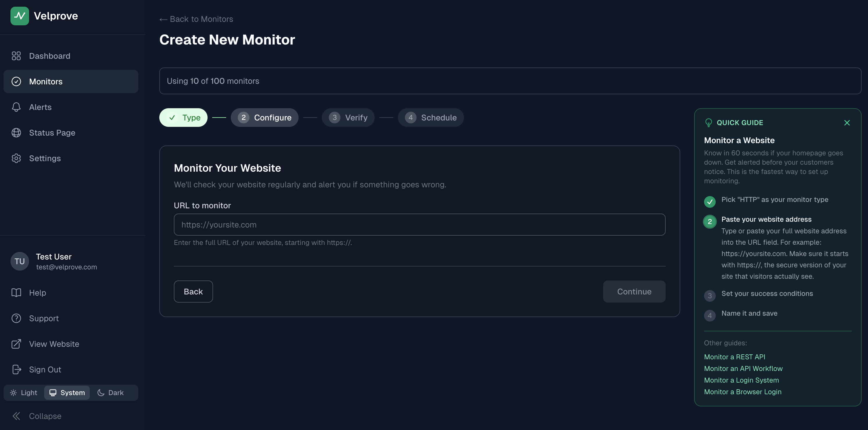
Task: Collapse the sidebar with chevron
Action: pos(16,416)
